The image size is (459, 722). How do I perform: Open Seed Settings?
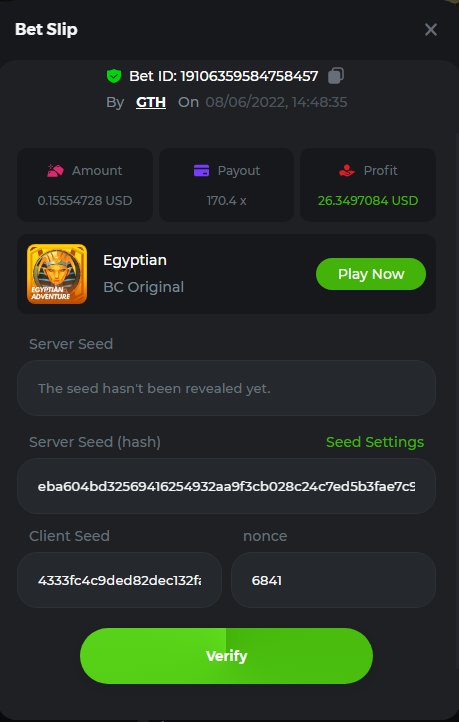tap(375, 442)
